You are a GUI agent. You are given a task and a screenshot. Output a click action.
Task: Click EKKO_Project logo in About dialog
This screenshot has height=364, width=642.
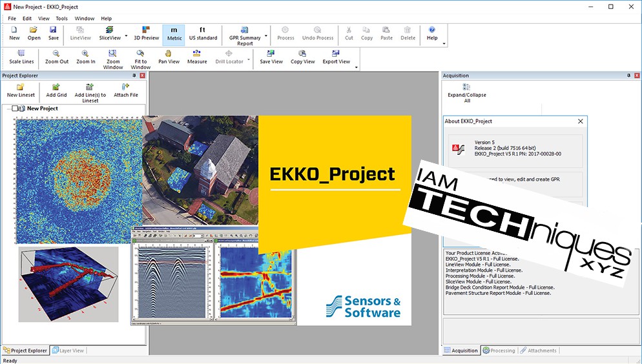tap(458, 148)
